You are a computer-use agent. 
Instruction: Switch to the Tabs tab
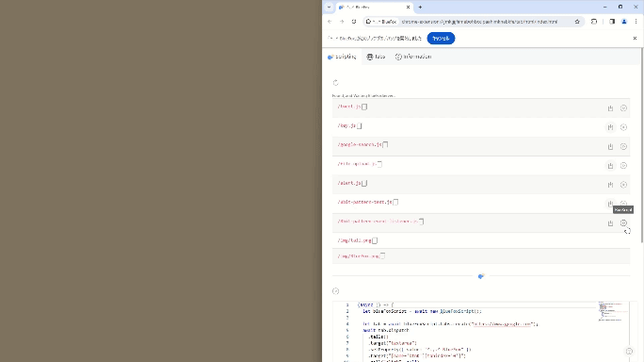point(376,57)
